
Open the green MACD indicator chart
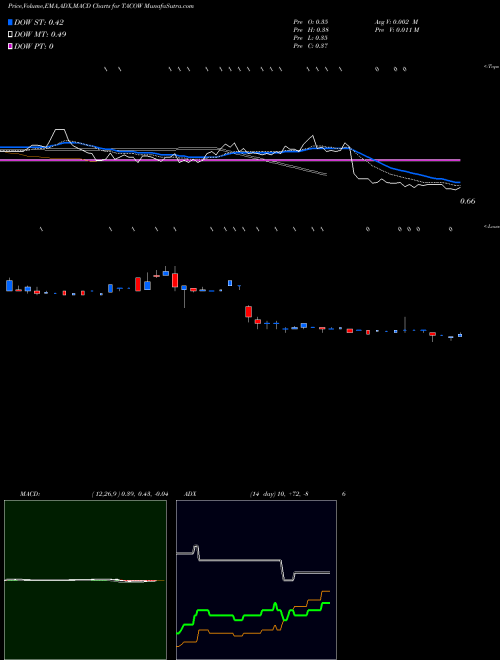click(x=85, y=580)
